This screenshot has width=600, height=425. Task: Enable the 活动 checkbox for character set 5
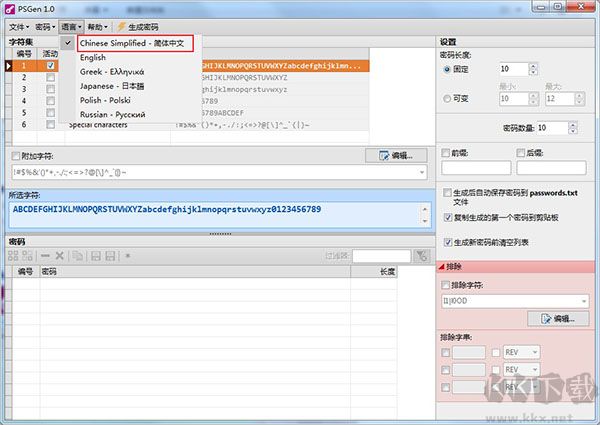(50, 113)
